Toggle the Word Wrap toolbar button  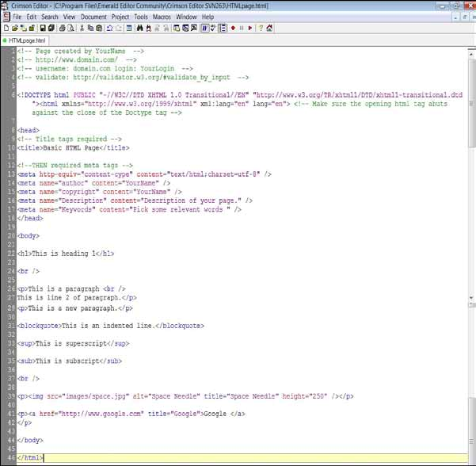204,28
